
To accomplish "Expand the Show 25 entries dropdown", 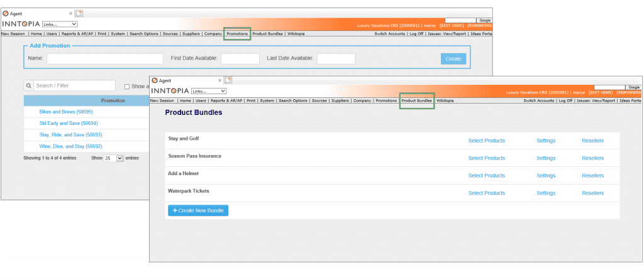I will (113, 158).
